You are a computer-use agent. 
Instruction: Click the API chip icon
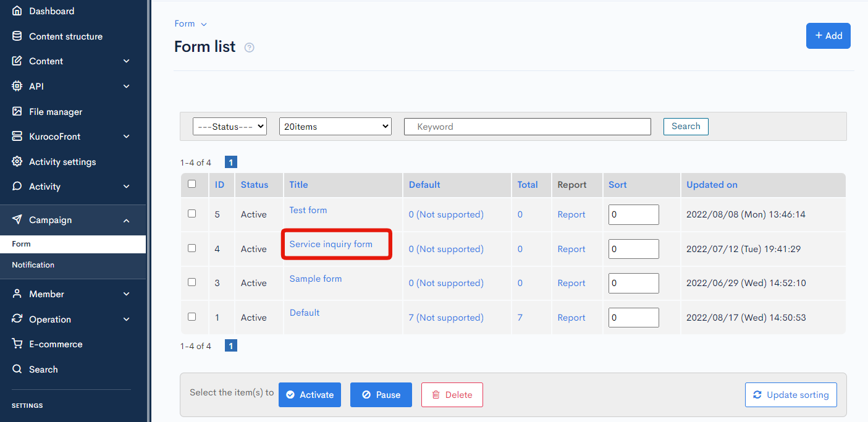17,87
